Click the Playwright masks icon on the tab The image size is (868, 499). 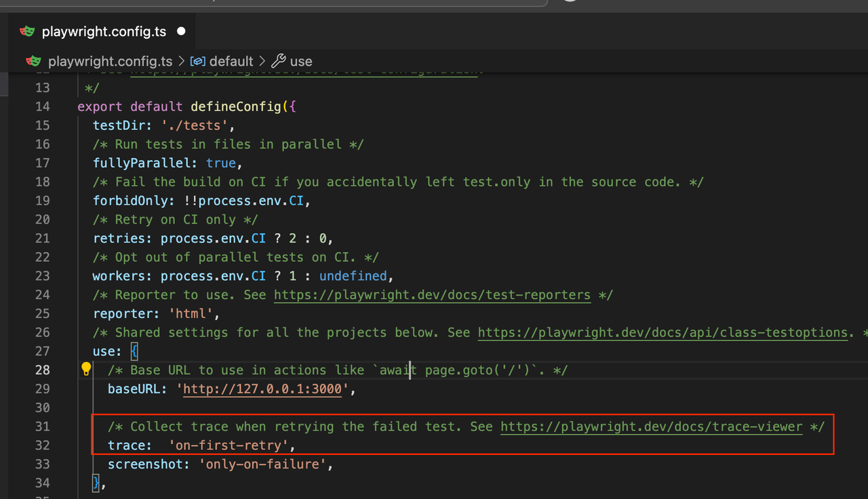pyautogui.click(x=27, y=31)
